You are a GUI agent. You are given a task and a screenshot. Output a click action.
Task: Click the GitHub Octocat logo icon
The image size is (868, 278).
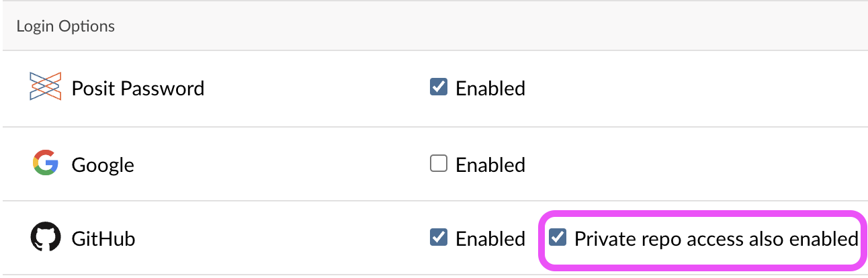coord(46,238)
